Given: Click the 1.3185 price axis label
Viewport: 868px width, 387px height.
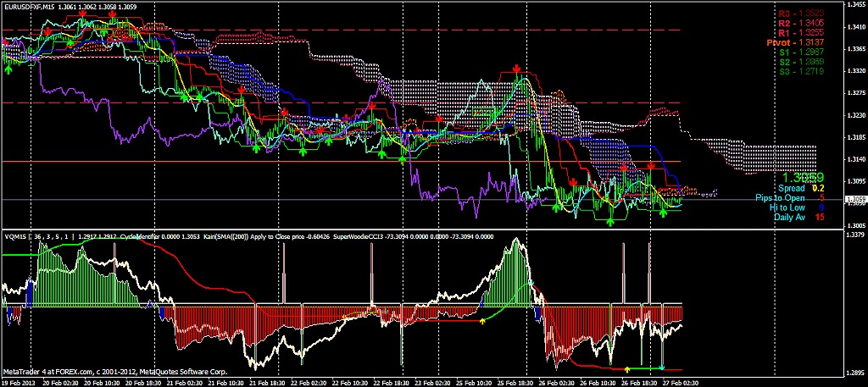Looking at the screenshot, I should 856,137.
